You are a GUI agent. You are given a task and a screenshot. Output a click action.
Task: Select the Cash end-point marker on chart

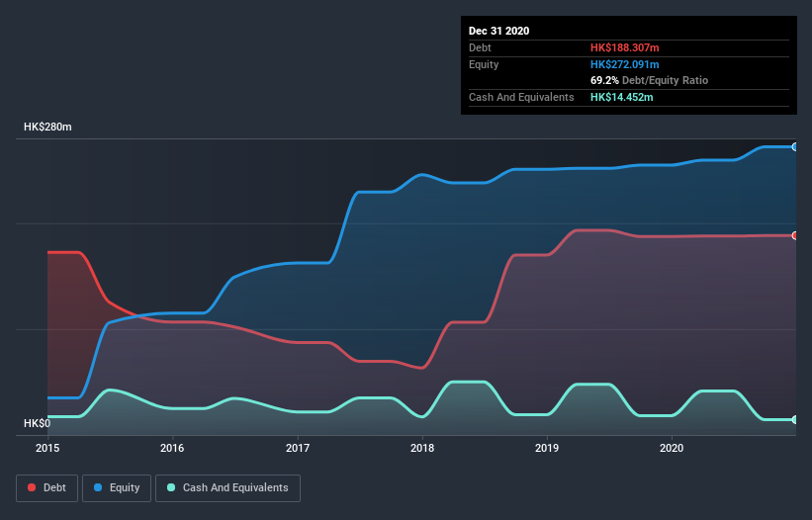click(795, 419)
